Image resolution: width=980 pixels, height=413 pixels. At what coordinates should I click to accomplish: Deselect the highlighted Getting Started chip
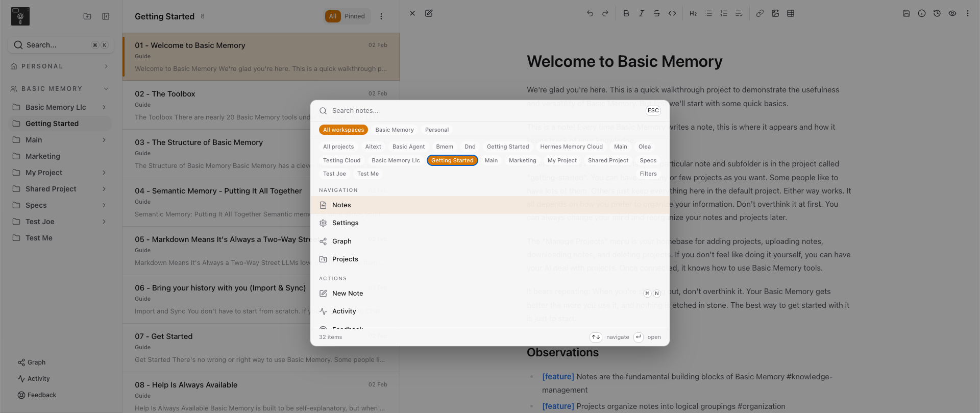(452, 160)
